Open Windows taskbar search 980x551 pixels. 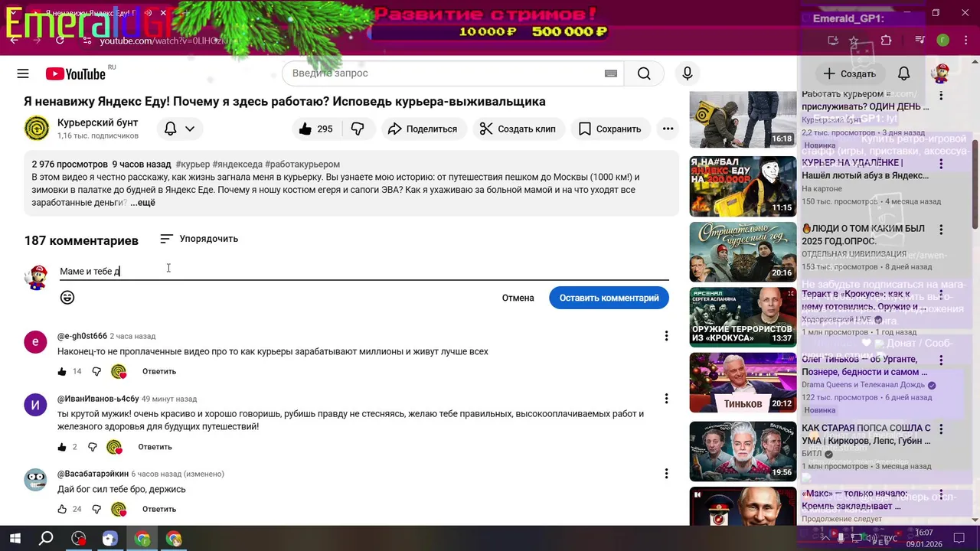pyautogui.click(x=46, y=538)
